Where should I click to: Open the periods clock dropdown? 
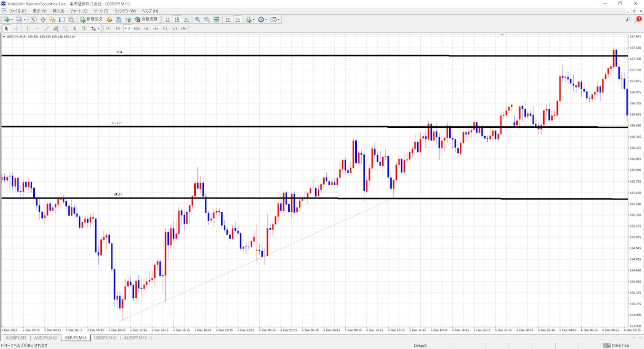click(x=263, y=20)
